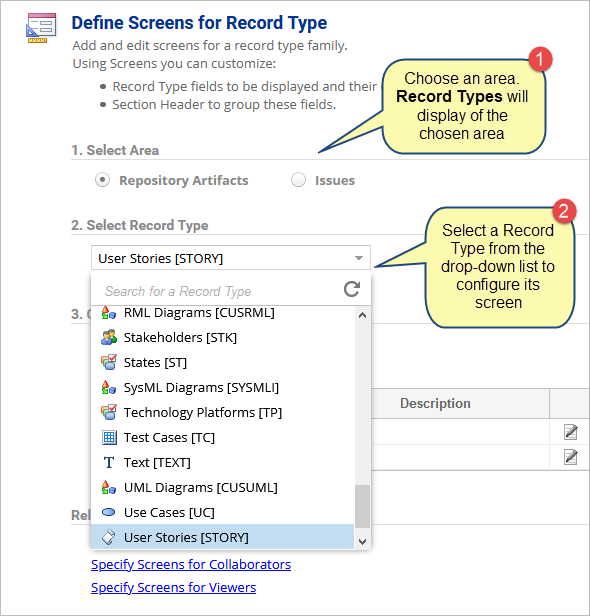Click the Test Cases grid icon
This screenshot has width=590, height=616.
tap(109, 437)
